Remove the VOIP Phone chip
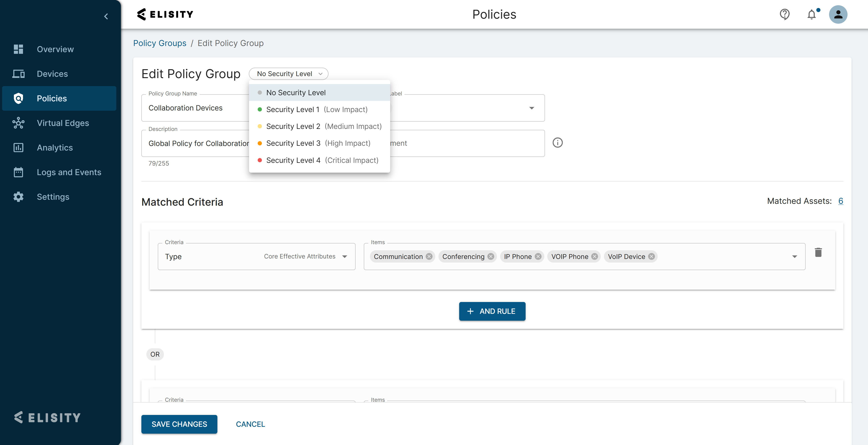The width and height of the screenshot is (868, 445). click(595, 257)
